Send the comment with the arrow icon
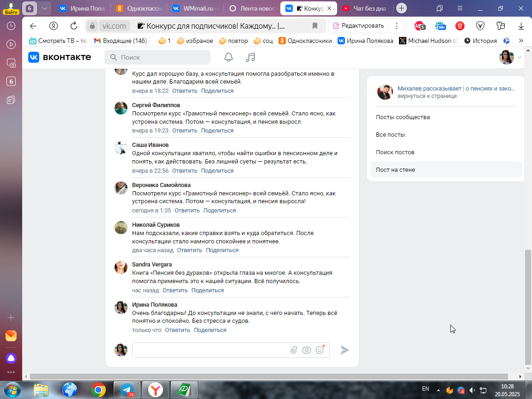This screenshot has height=399, width=532. 345,350
